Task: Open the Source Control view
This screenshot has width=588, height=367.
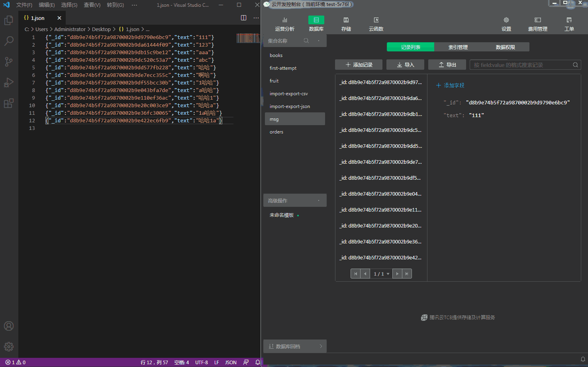Action: coord(9,61)
